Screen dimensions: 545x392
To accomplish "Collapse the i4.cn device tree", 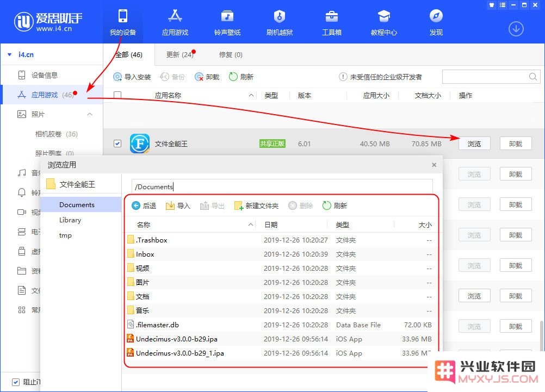I will click(10, 54).
